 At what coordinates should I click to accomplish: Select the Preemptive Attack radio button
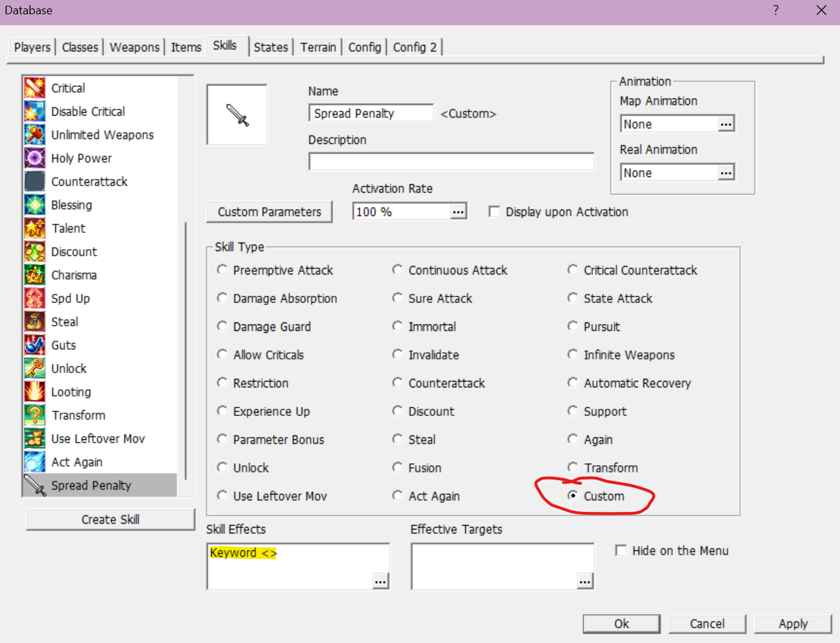[x=223, y=270]
